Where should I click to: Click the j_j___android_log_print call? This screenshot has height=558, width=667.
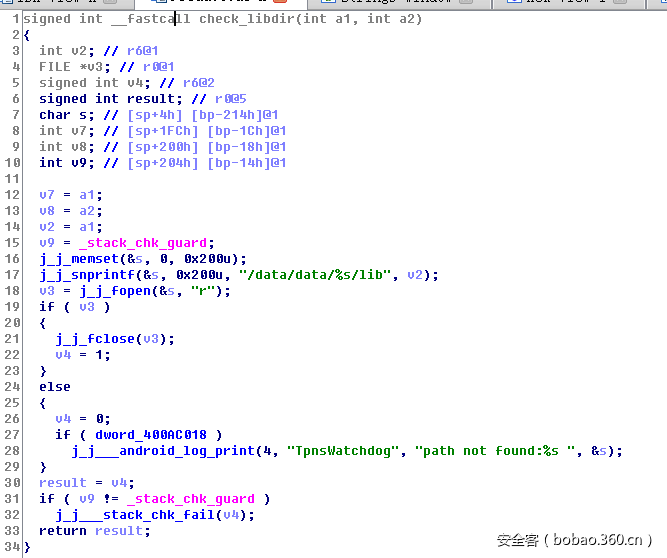(x=163, y=451)
